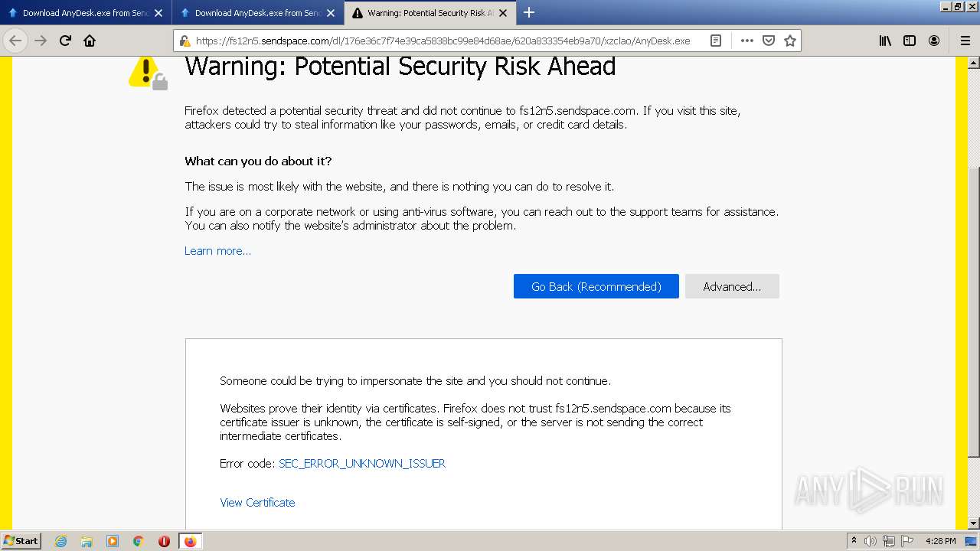Open Firefox hamburger menu
Image resolution: width=980 pixels, height=551 pixels.
click(965, 41)
